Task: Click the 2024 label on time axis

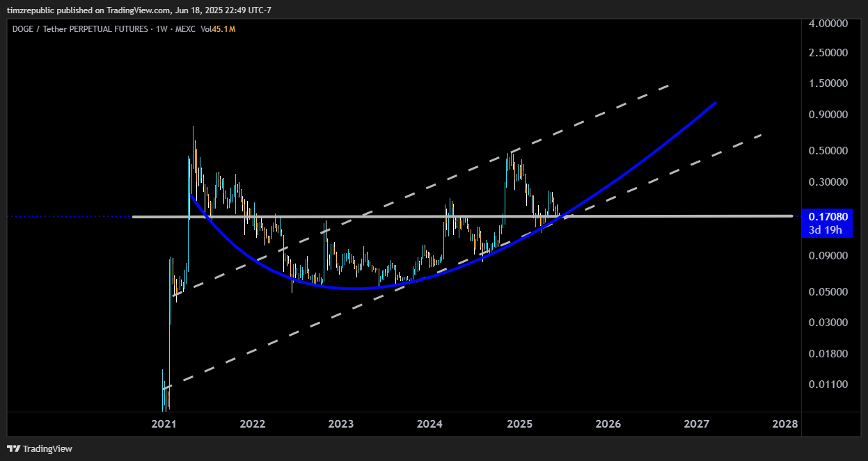Action: pos(430,424)
